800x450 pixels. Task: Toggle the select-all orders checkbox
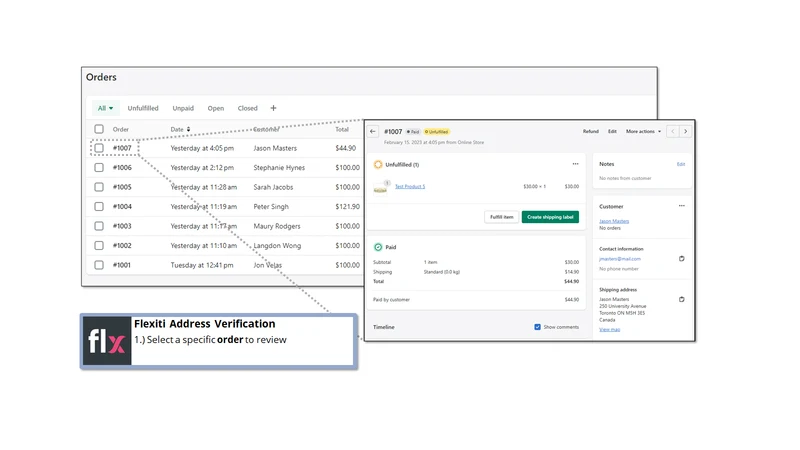[x=99, y=129]
